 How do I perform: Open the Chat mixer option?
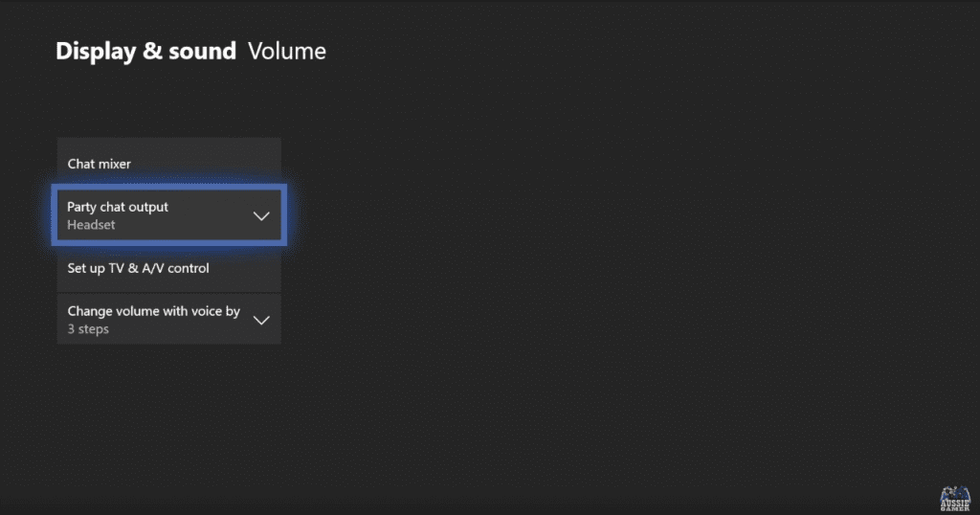[168, 163]
